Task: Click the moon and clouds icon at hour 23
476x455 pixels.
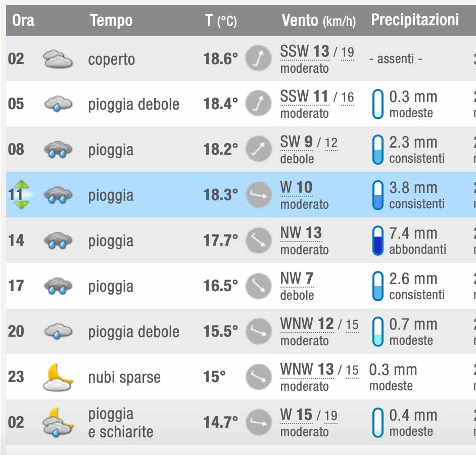Action: coord(58,377)
